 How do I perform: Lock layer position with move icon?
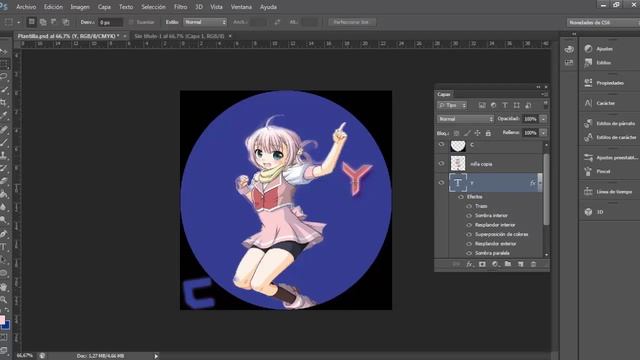coord(477,133)
